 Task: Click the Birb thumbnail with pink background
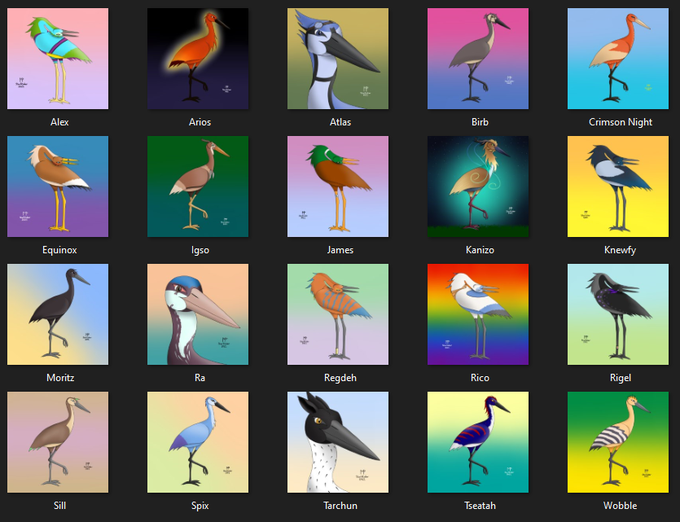click(478, 59)
